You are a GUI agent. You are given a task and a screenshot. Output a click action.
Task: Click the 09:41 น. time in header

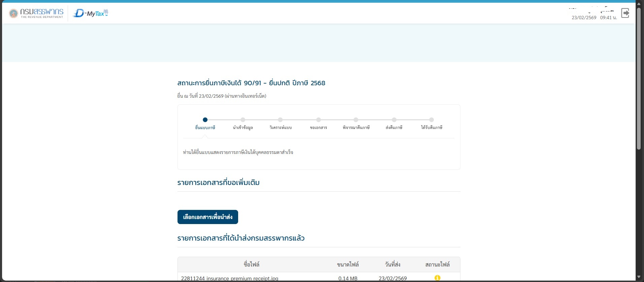coord(609,18)
